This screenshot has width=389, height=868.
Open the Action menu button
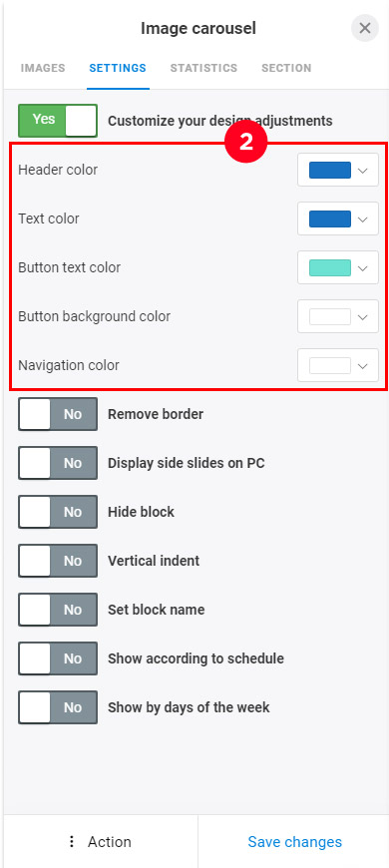pyautogui.click(x=101, y=841)
